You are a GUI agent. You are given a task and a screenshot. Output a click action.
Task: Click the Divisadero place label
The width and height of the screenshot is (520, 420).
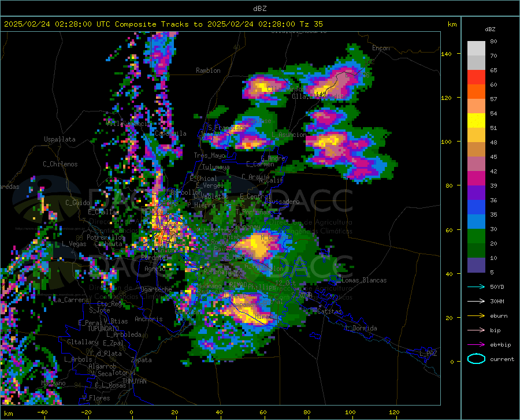click(x=282, y=202)
